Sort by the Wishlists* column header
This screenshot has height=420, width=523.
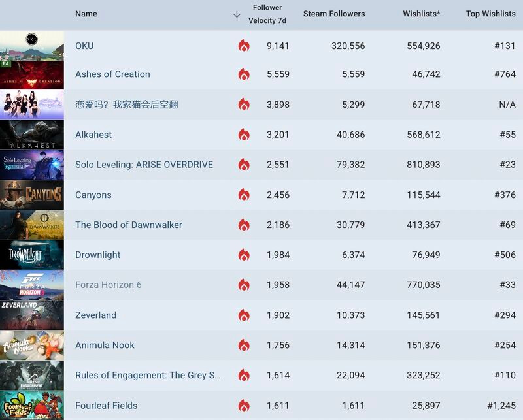pos(422,14)
